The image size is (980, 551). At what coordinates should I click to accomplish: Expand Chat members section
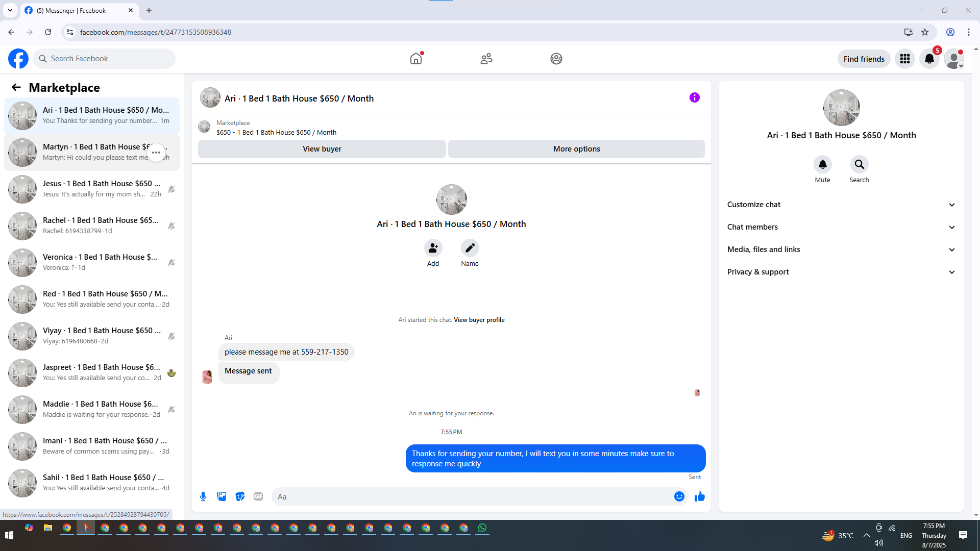(x=842, y=227)
